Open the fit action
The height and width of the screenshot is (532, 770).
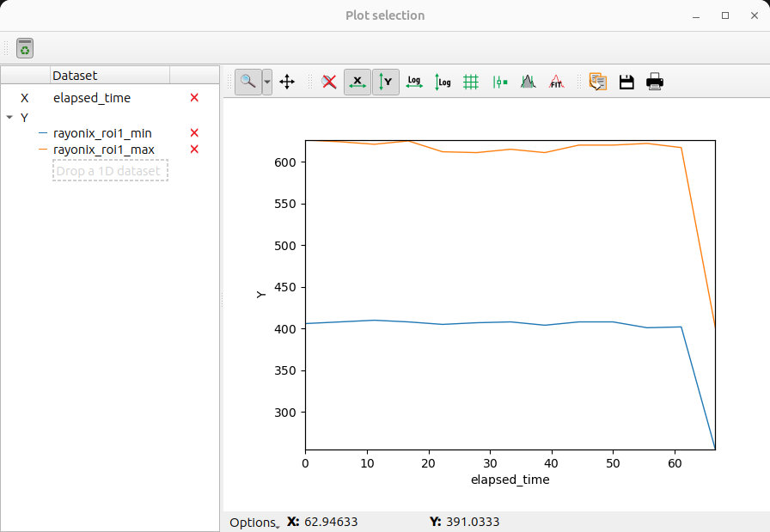pyautogui.click(x=556, y=82)
